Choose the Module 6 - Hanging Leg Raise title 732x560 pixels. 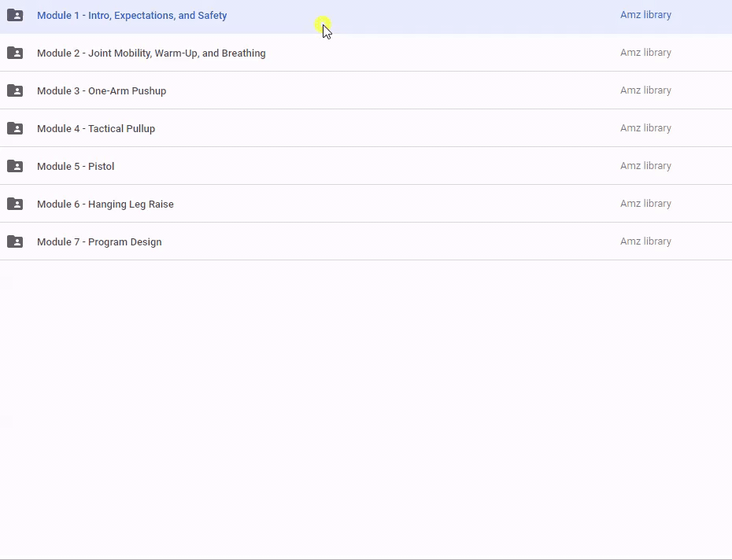(x=105, y=204)
